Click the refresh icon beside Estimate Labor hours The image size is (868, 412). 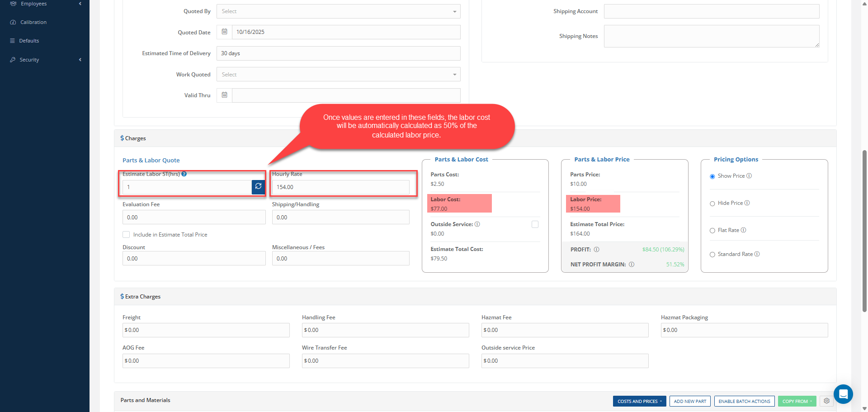258,187
